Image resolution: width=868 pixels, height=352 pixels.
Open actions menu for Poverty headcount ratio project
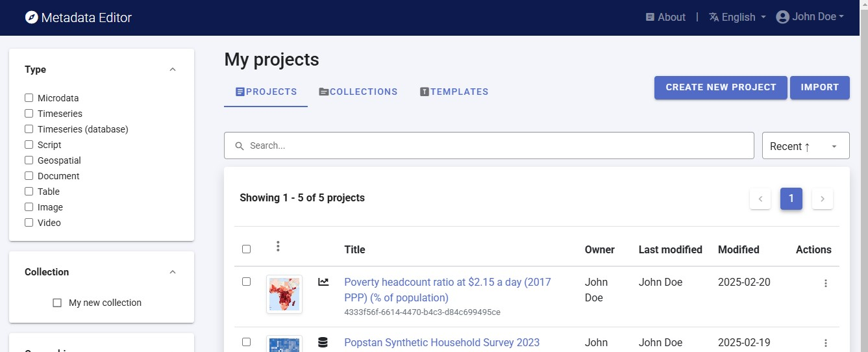pos(825,283)
